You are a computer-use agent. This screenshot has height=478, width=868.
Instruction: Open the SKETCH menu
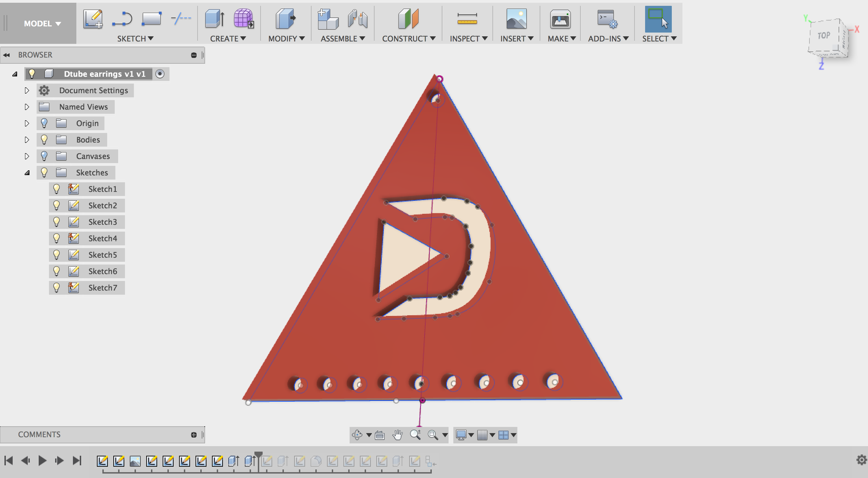(x=135, y=39)
